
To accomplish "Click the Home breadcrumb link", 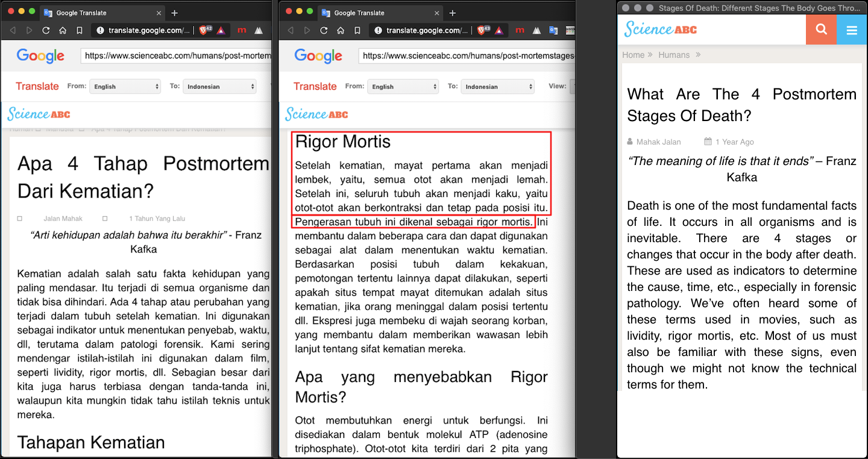I will point(634,55).
